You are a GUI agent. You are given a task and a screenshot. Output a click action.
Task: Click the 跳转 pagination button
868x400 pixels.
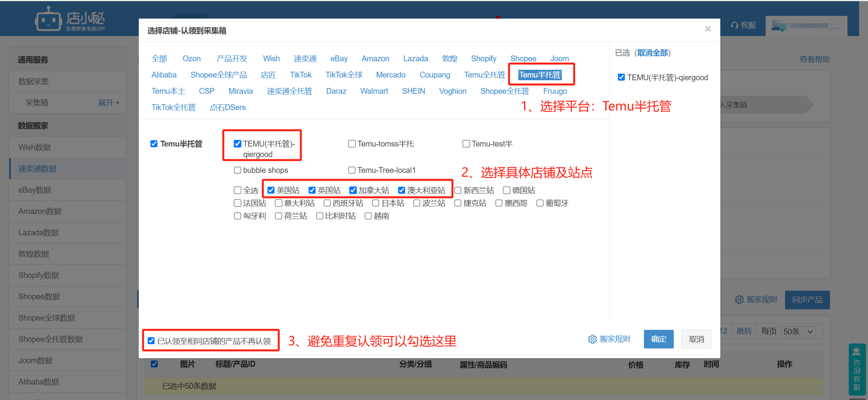[744, 331]
